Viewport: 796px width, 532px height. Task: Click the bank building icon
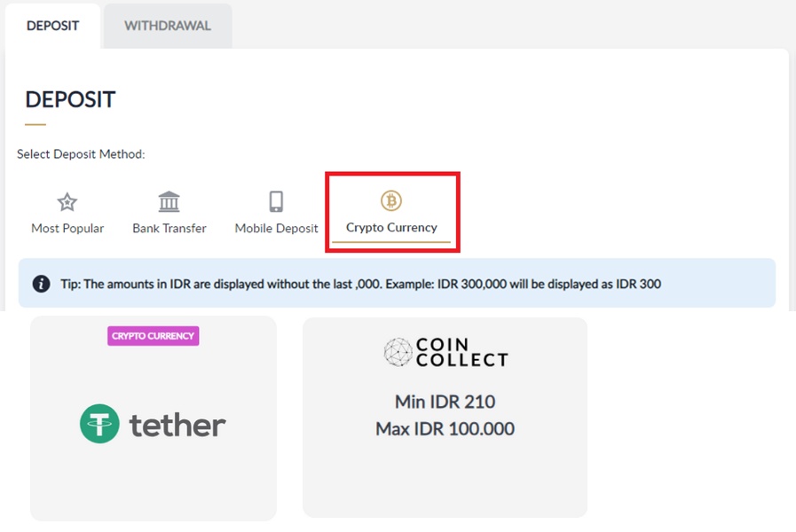(x=169, y=201)
